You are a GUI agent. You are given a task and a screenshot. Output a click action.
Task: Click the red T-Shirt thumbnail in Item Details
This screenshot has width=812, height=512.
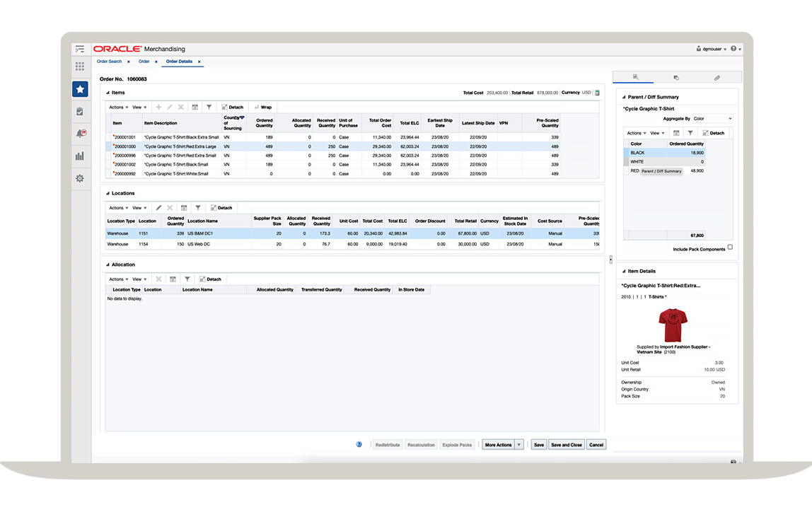click(672, 324)
